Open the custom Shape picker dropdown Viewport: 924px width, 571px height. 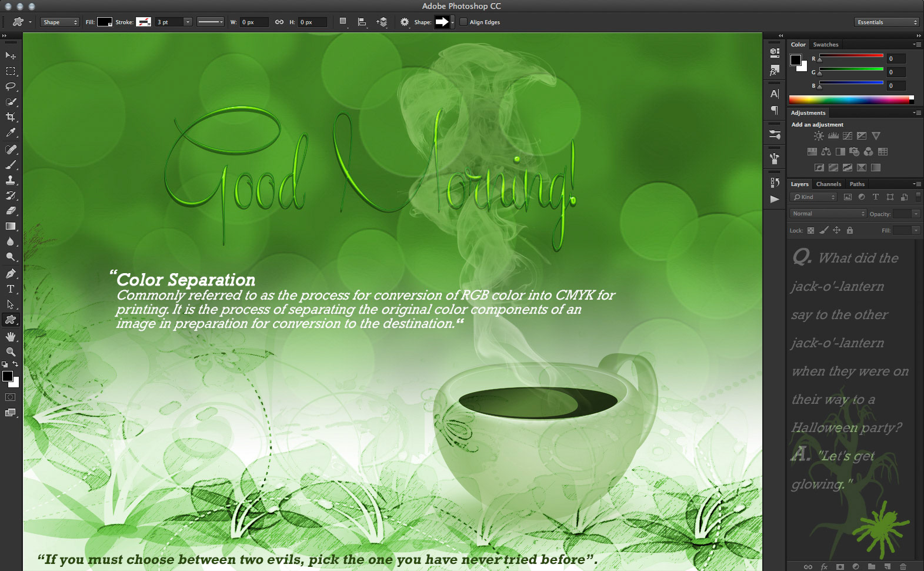(x=452, y=22)
